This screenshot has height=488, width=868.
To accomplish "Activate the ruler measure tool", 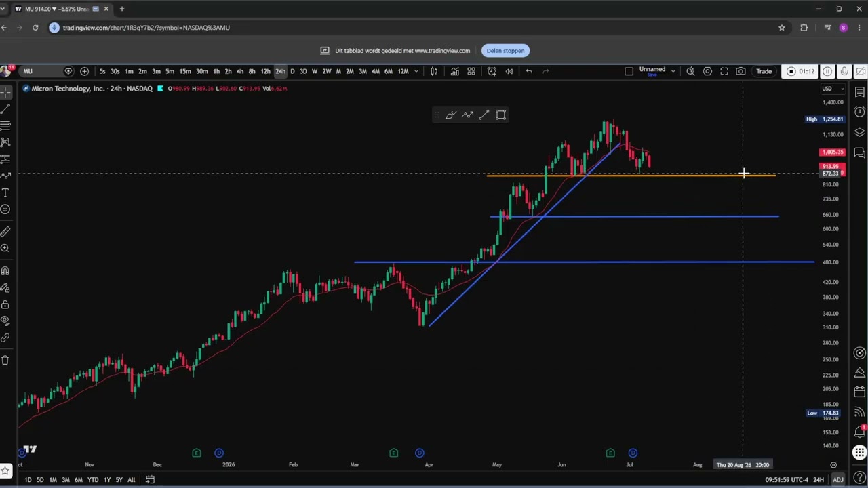I will (x=5, y=232).
